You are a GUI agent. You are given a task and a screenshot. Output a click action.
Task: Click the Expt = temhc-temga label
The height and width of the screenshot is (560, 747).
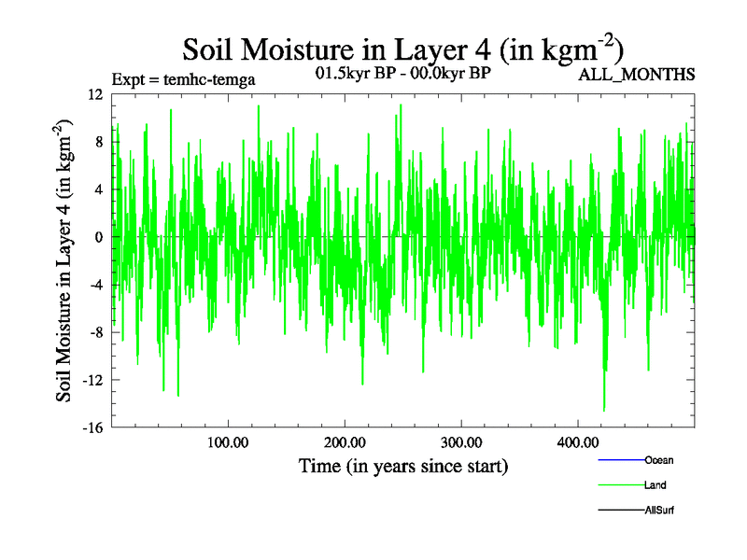click(183, 79)
